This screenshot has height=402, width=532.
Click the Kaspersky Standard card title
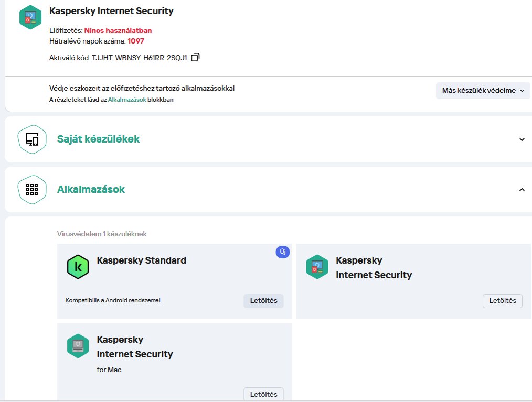point(142,260)
